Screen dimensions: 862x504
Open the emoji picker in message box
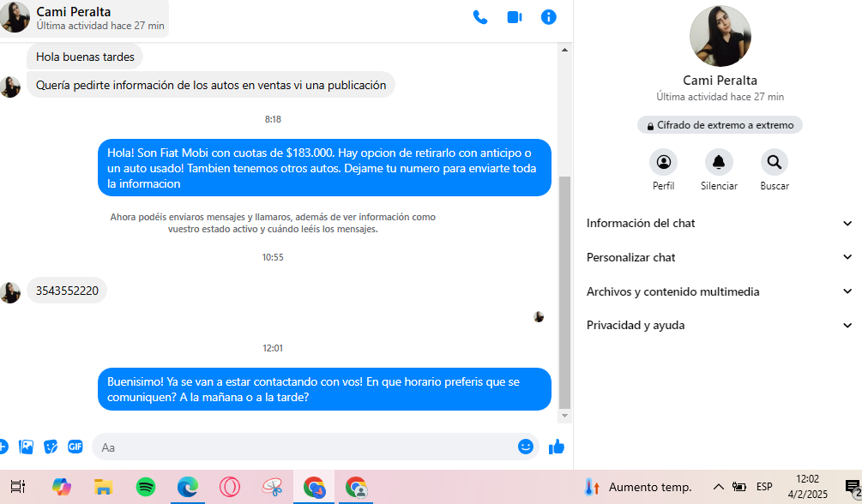click(526, 447)
